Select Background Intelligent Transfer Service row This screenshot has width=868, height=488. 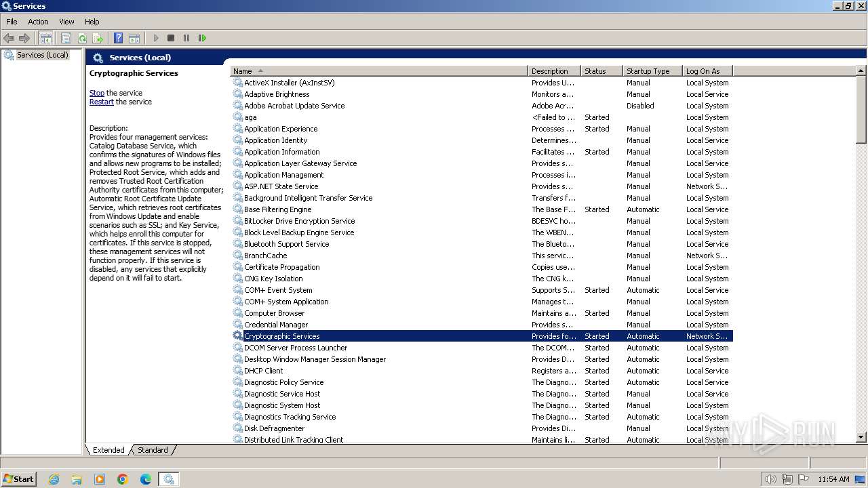tap(481, 198)
